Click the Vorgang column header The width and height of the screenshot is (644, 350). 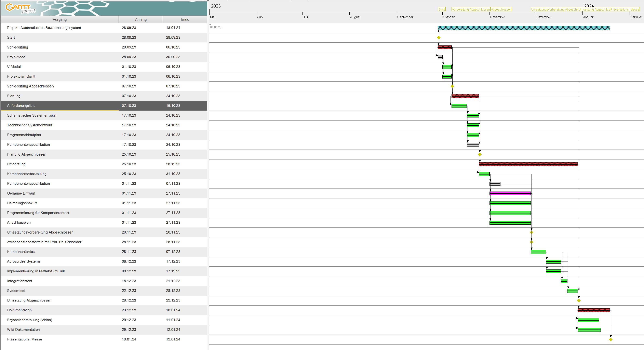coord(59,19)
